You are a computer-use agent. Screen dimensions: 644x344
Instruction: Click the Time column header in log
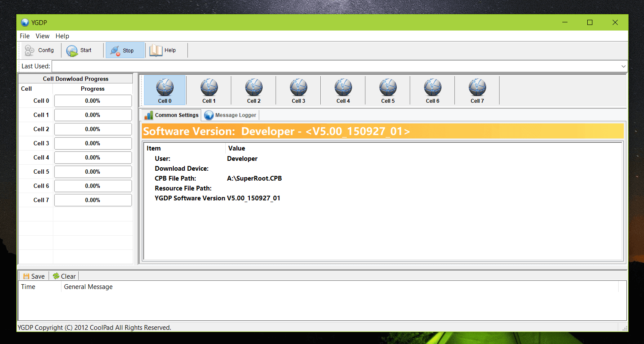pyautogui.click(x=28, y=287)
